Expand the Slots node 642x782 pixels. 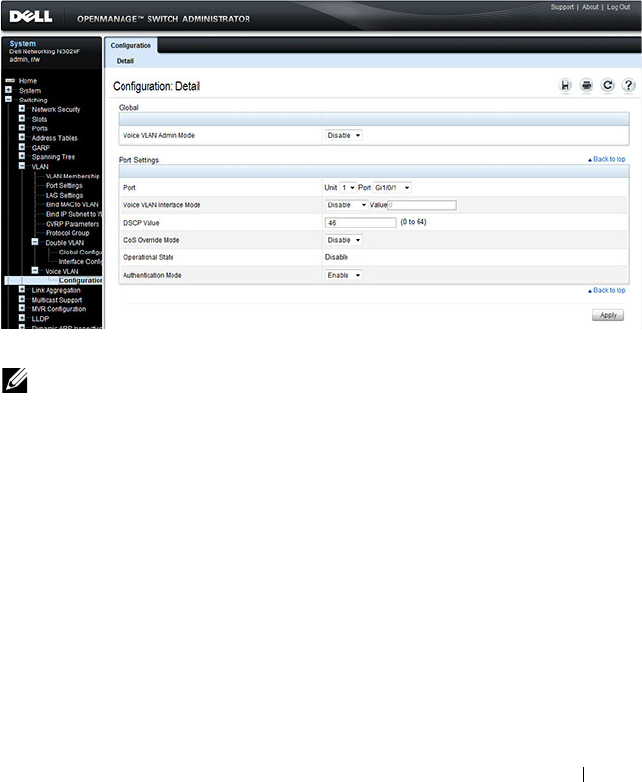pos(22,118)
